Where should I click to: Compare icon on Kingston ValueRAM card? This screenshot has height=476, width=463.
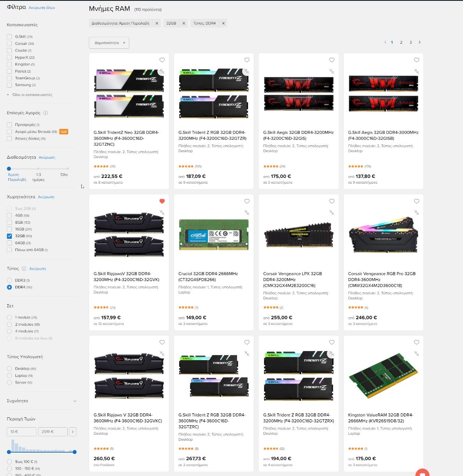417,353
